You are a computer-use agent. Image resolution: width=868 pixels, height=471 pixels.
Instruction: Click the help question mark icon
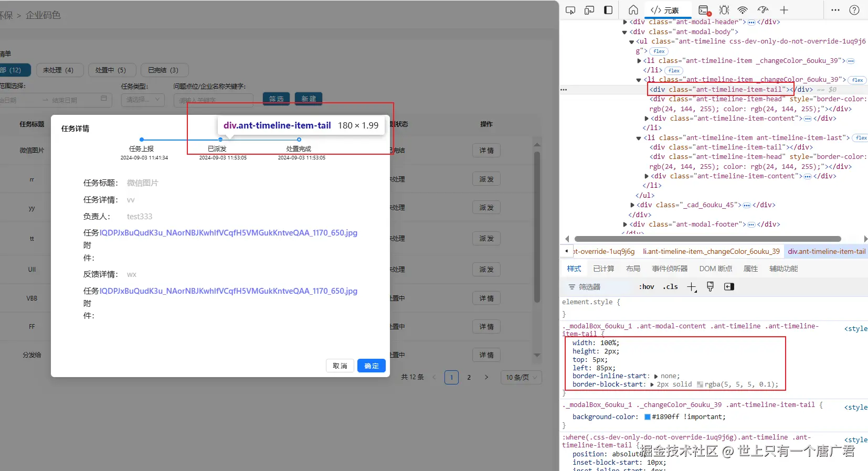point(854,10)
